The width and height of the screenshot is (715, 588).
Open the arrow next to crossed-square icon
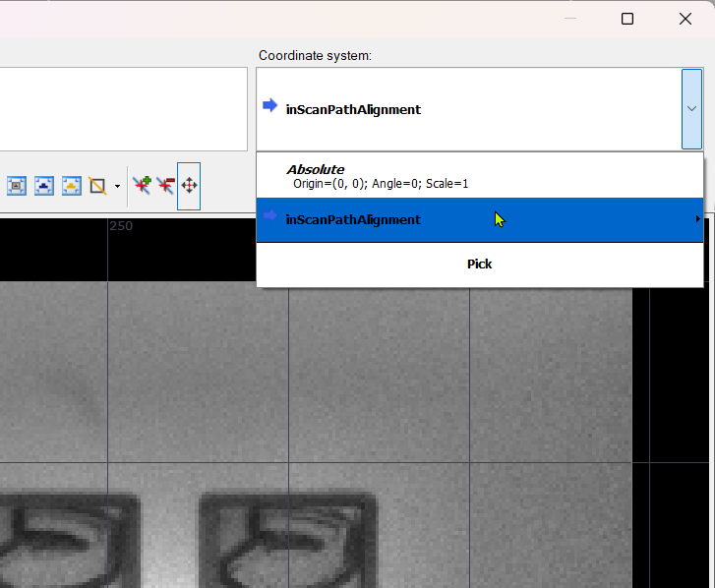pos(117,186)
